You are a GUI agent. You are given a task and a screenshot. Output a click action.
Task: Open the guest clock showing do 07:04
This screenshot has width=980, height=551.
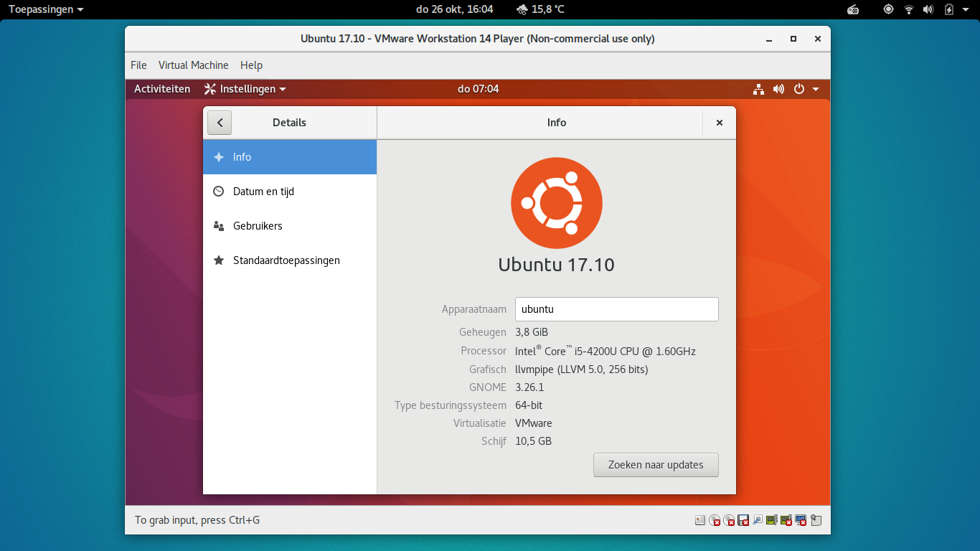click(478, 89)
